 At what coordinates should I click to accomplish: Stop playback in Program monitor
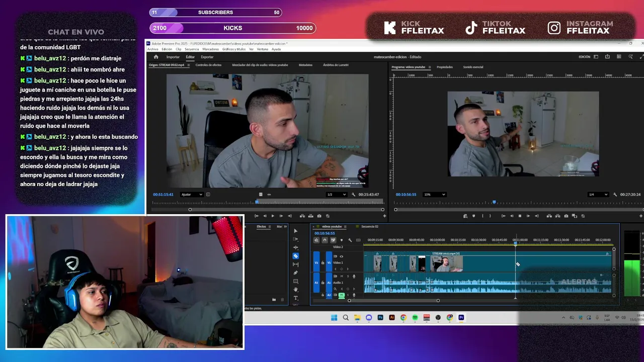click(x=520, y=216)
